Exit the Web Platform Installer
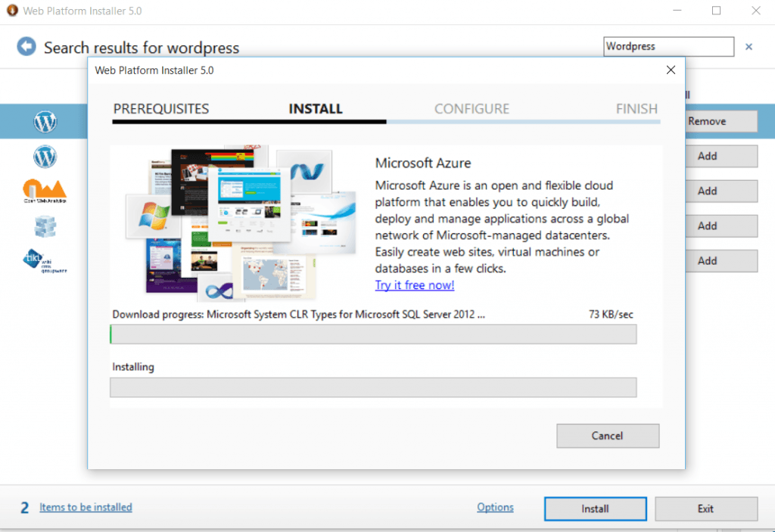Image resolution: width=775 pixels, height=532 pixels. tap(706, 509)
